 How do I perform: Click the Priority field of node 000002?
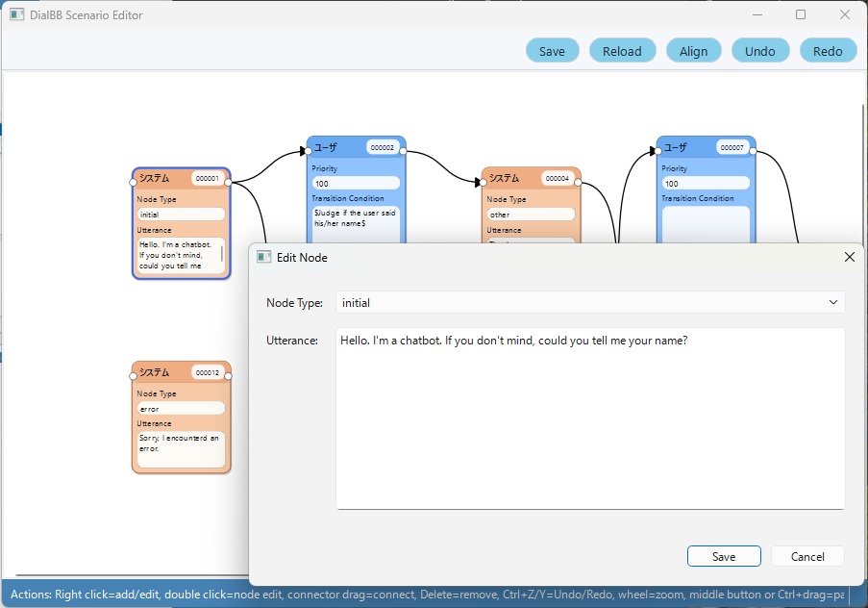(x=356, y=184)
